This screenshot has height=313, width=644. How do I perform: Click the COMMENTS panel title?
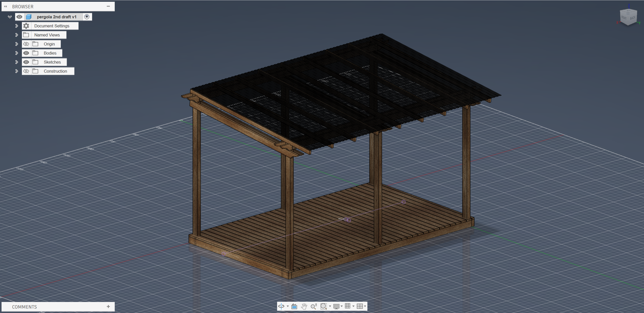(24, 307)
